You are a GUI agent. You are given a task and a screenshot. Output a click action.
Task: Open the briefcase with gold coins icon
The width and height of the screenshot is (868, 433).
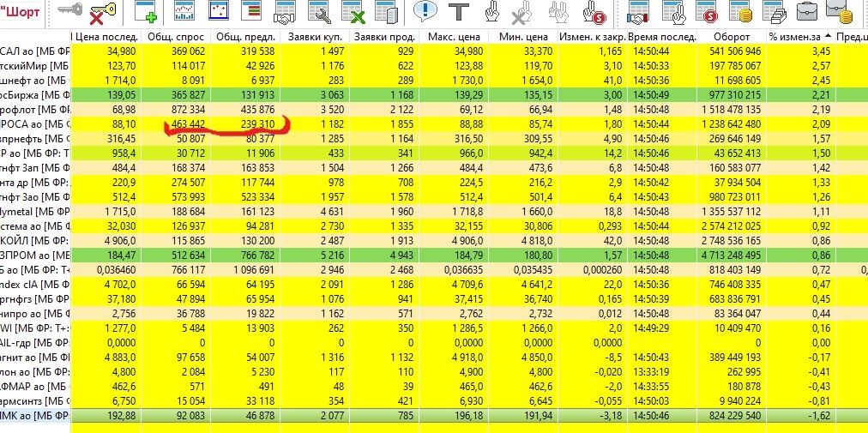tap(840, 12)
